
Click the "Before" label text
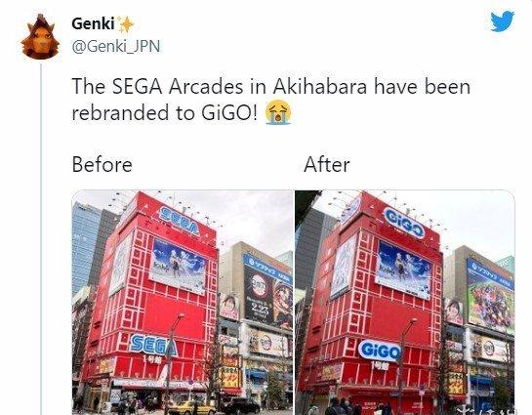click(x=102, y=165)
